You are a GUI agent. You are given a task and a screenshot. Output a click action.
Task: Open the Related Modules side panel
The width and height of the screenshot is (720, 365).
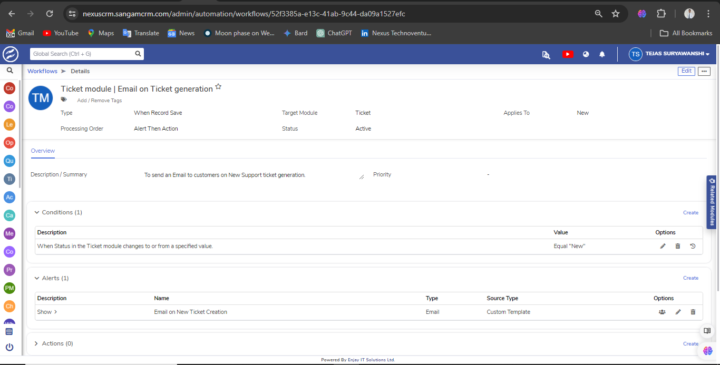click(x=711, y=202)
